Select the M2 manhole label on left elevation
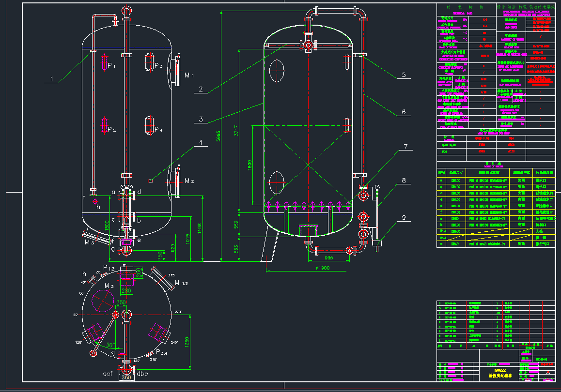561x392 pixels. [x=189, y=181]
